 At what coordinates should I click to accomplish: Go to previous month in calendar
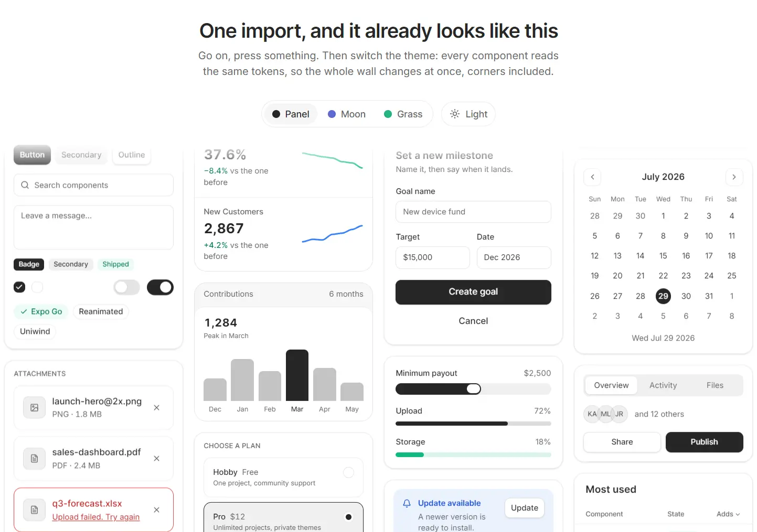pos(592,177)
